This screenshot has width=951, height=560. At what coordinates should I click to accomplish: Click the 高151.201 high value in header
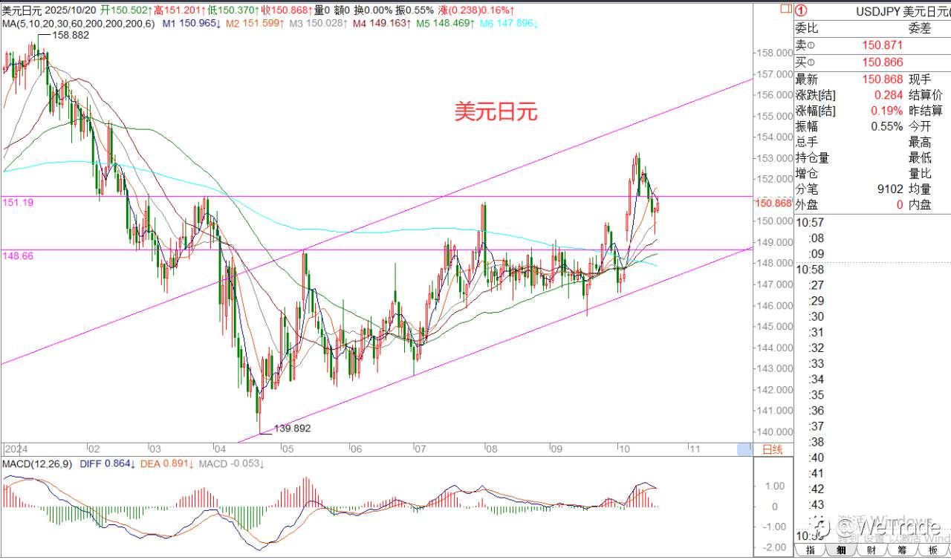(x=181, y=10)
